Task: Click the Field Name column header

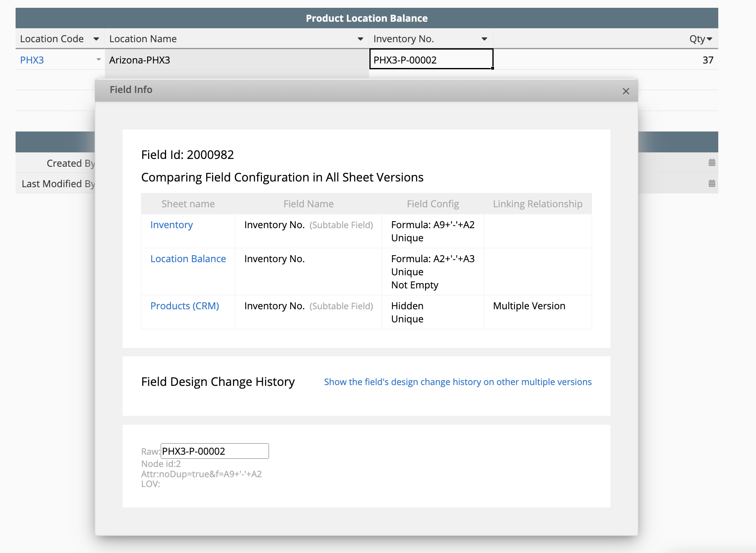Action: pyautogui.click(x=308, y=204)
